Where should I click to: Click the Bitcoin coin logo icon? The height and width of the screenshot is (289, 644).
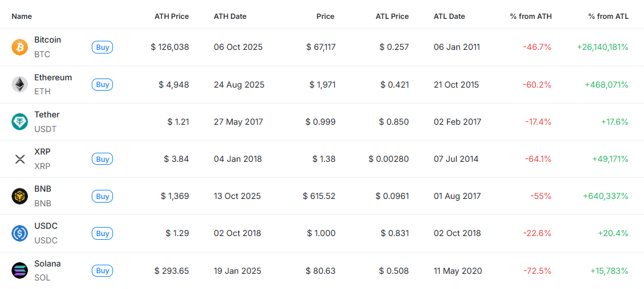(x=19, y=47)
